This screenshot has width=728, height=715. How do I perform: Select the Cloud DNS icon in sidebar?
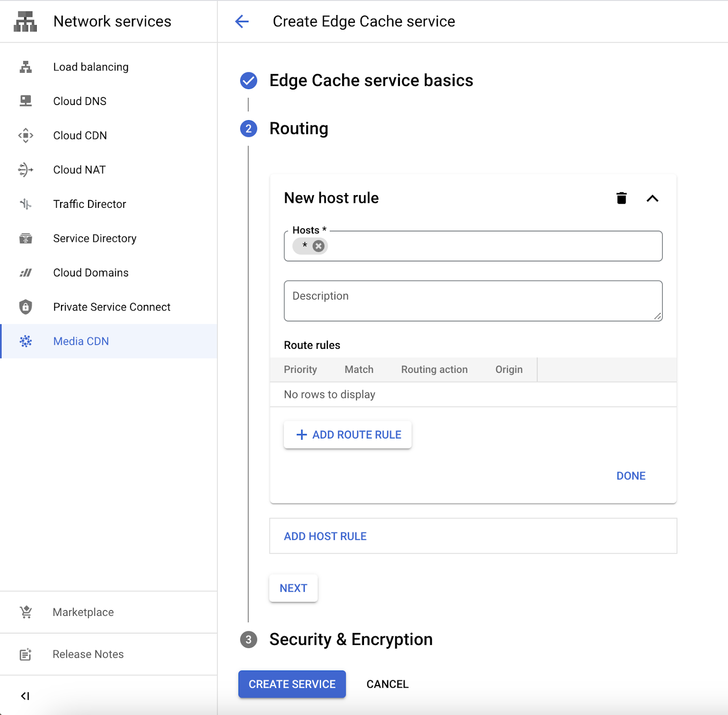(x=26, y=101)
